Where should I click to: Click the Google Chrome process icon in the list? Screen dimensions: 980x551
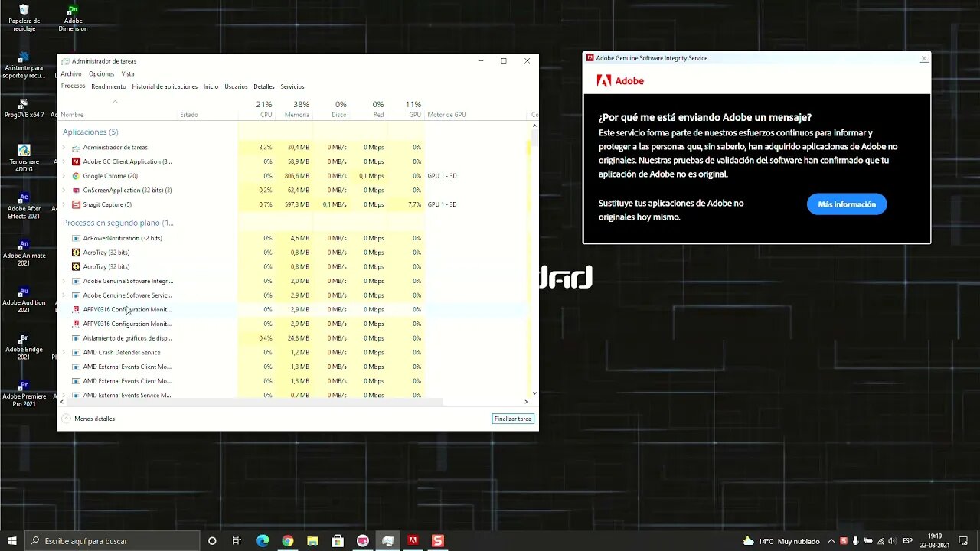pyautogui.click(x=76, y=176)
